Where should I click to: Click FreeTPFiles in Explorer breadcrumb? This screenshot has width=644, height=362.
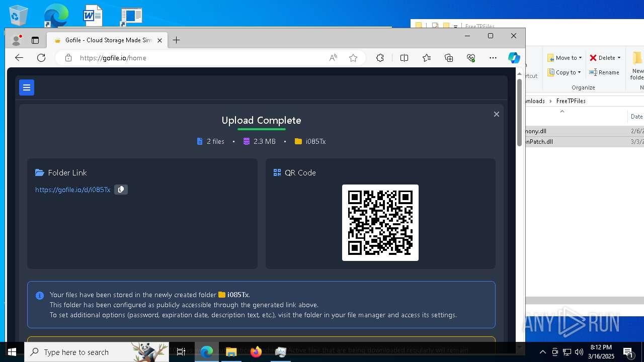(x=571, y=101)
